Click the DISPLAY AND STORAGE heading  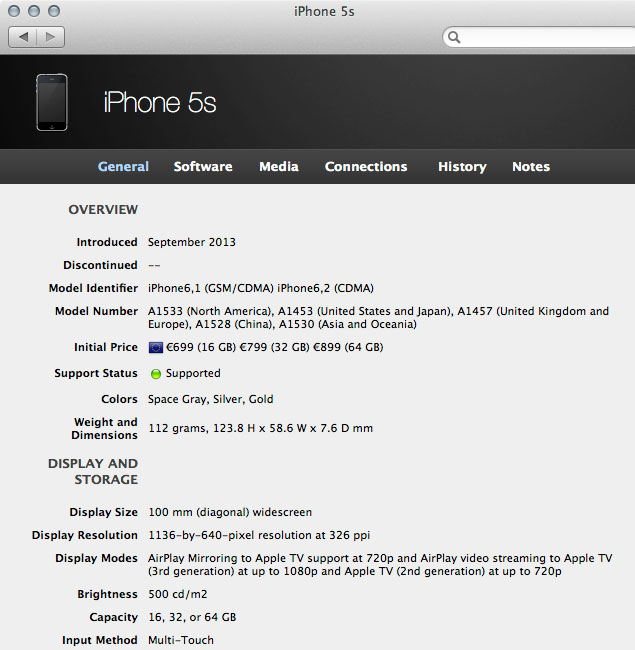point(93,471)
